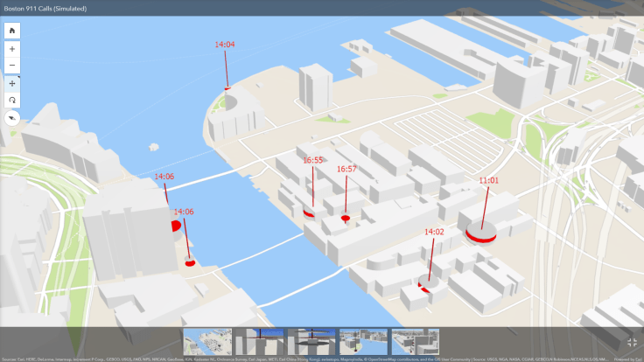Click the 14:02 call marker label
The height and width of the screenshot is (362, 644).
[x=434, y=232]
